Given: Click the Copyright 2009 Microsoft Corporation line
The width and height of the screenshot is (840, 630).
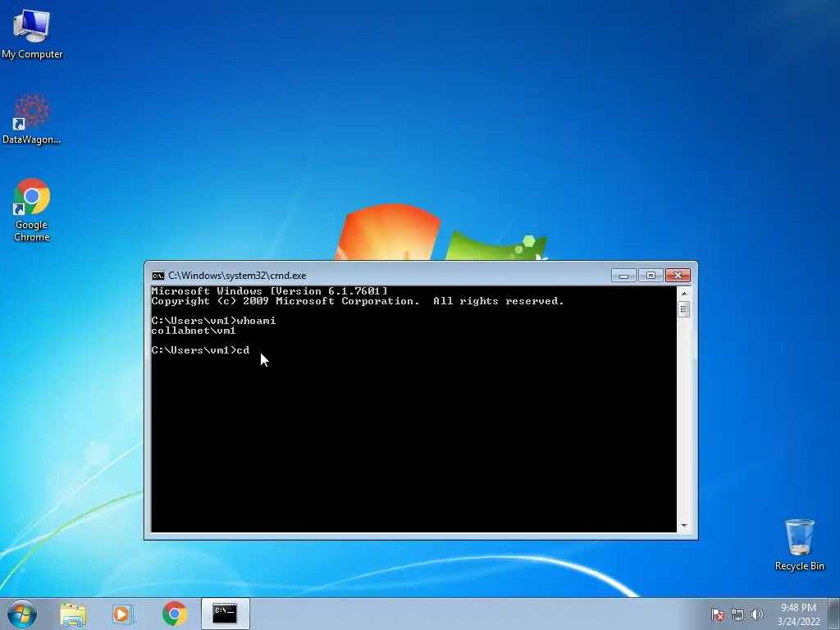Looking at the screenshot, I should click(358, 301).
